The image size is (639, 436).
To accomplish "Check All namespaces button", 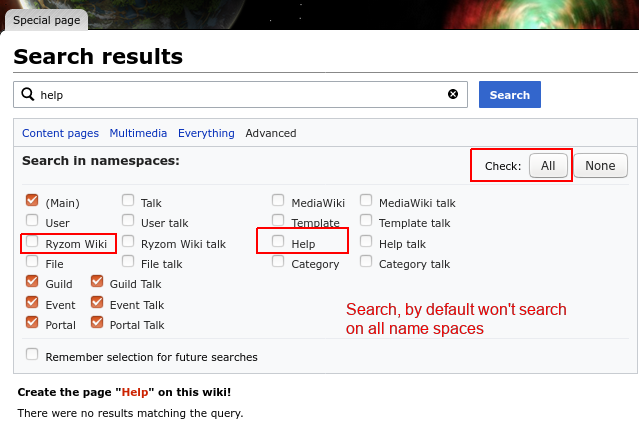I will tap(548, 166).
